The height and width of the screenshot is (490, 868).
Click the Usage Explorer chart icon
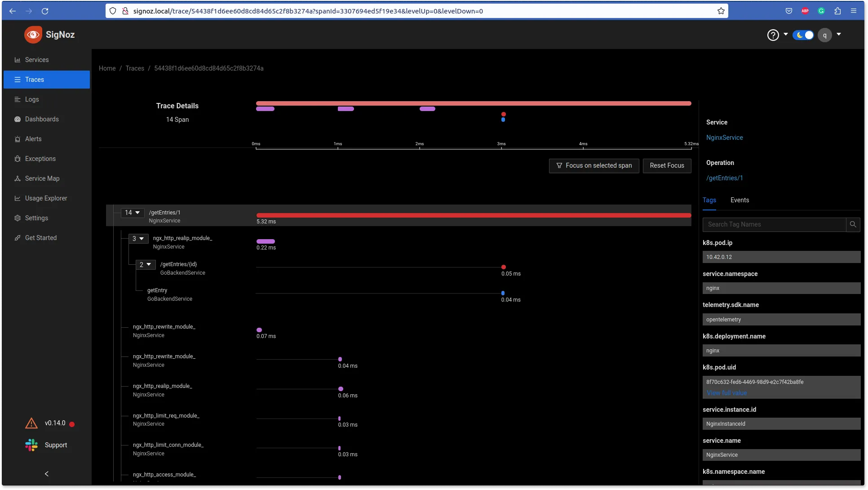click(x=18, y=198)
